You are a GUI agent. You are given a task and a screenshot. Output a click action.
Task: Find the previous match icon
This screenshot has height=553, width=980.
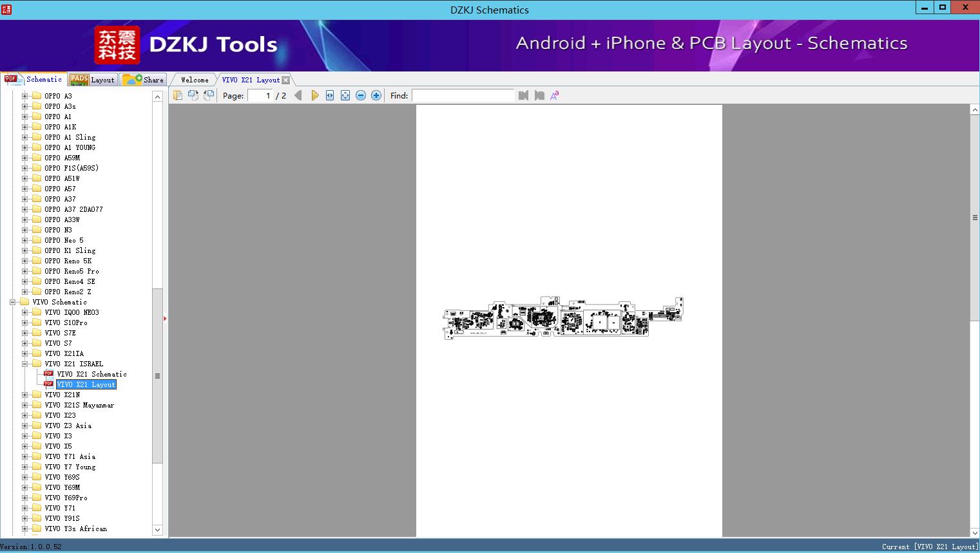(x=523, y=95)
